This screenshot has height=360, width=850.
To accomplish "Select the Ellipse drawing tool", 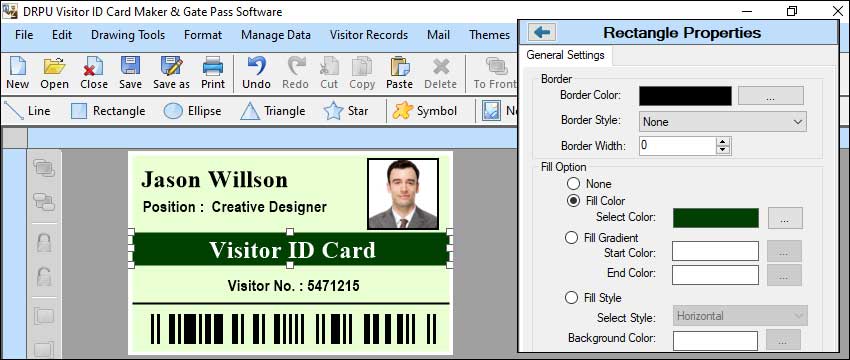I will tap(192, 111).
